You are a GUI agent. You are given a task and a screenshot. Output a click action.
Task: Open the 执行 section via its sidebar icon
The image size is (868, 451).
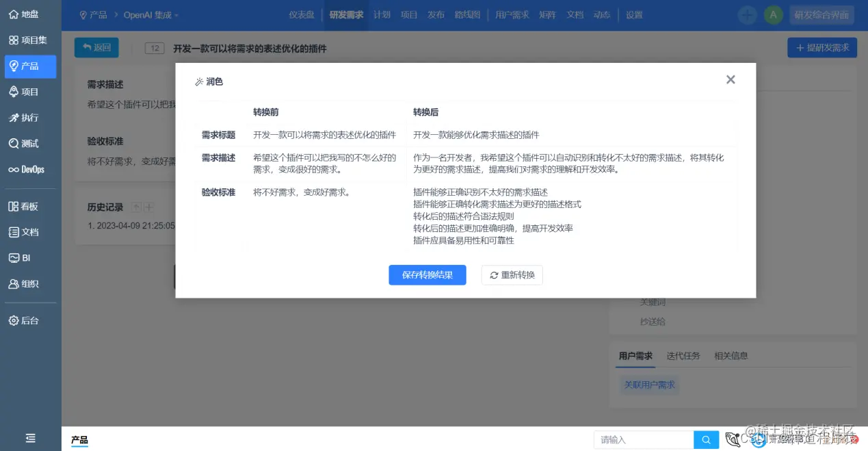[x=29, y=117]
